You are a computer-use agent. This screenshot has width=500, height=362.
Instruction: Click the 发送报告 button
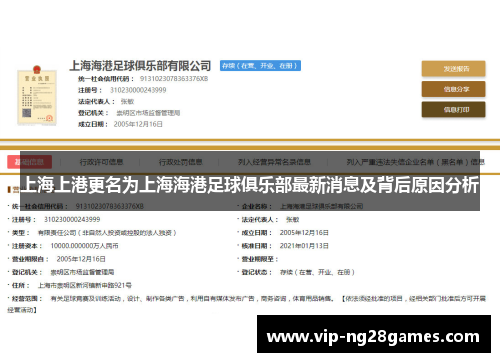(x=453, y=69)
